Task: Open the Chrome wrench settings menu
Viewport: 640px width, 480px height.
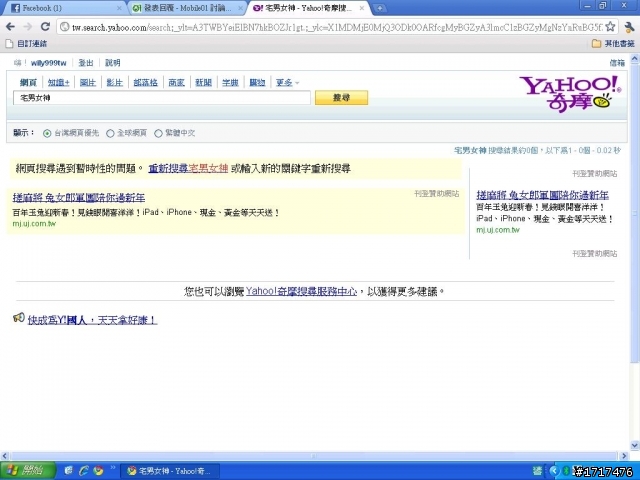Action: pos(629,27)
